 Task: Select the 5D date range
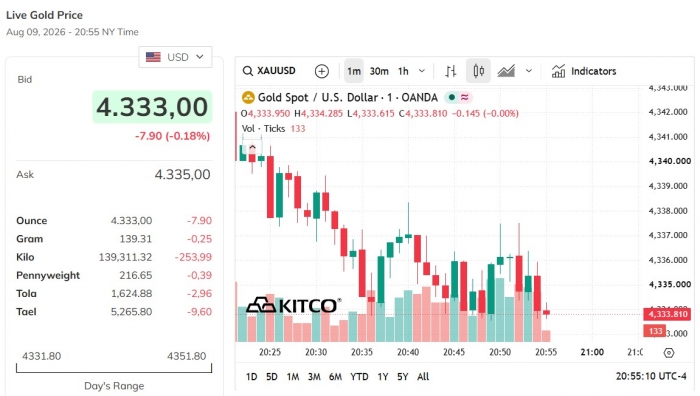[x=271, y=377]
